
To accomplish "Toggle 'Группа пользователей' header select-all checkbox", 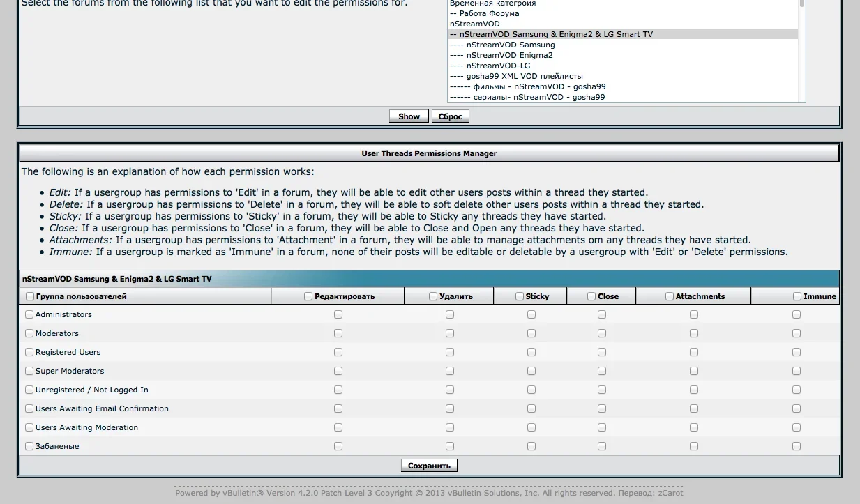I will 30,296.
